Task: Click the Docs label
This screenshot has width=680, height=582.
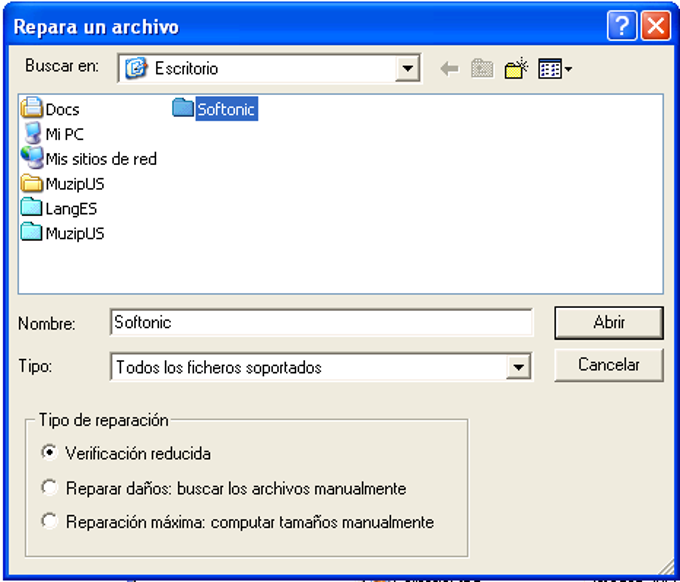Action: 62,109
